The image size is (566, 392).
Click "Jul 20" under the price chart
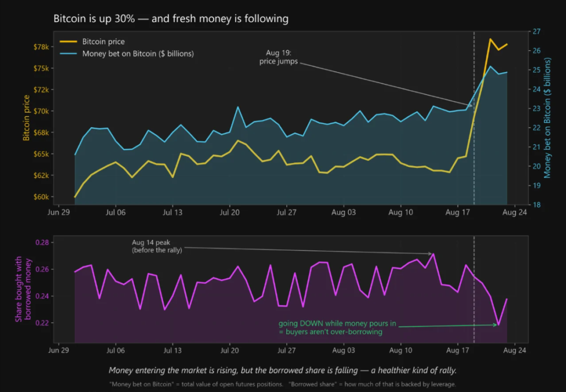pyautogui.click(x=229, y=212)
